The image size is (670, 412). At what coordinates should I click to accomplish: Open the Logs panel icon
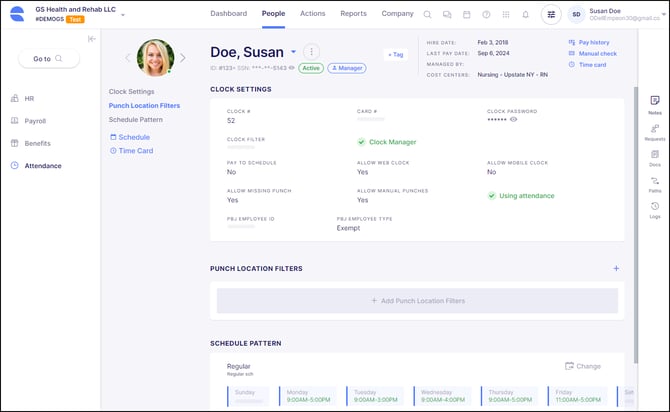655,206
